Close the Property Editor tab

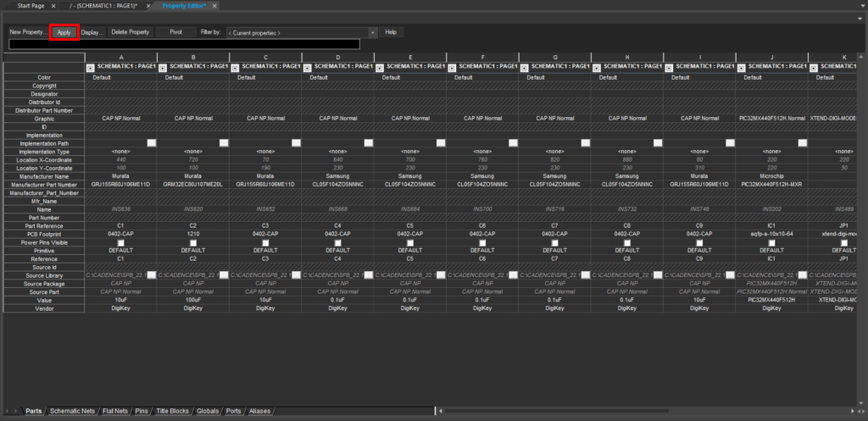tap(214, 6)
